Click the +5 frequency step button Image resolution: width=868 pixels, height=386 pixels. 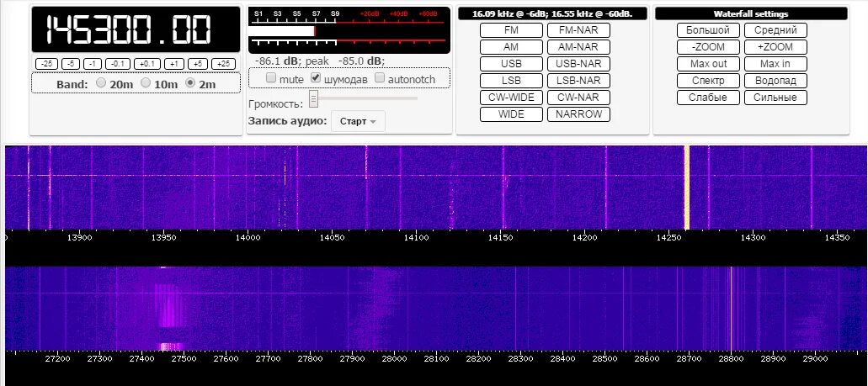(x=198, y=64)
